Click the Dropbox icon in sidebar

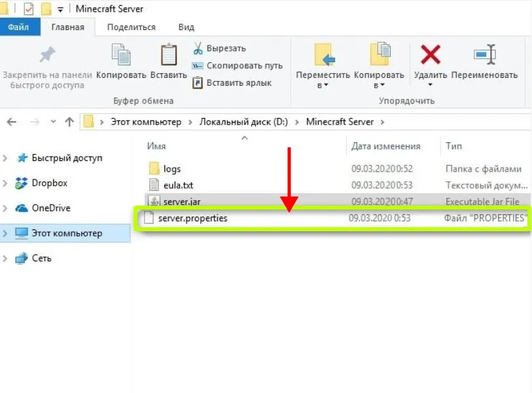(x=21, y=183)
